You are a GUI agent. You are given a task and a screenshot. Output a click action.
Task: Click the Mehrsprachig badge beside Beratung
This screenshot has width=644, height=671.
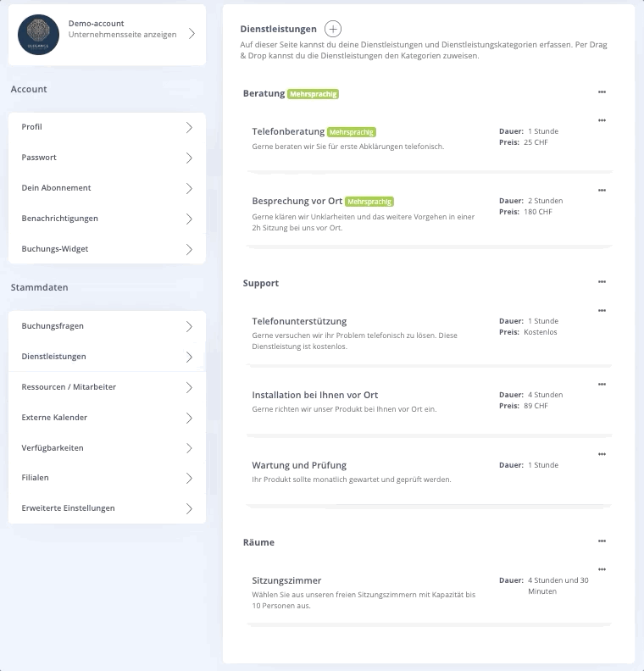point(314,93)
